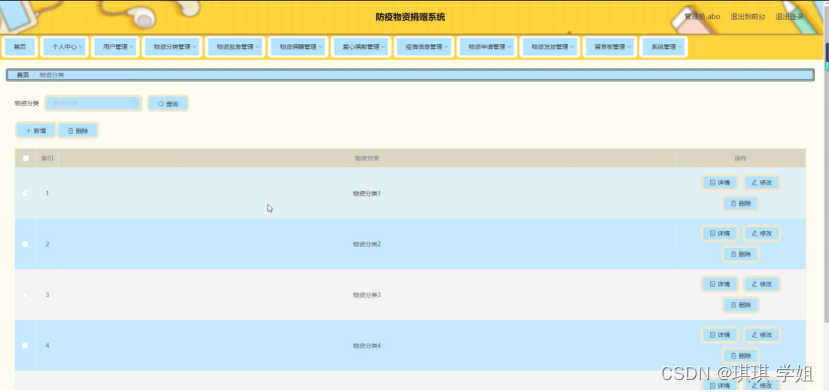Check the checkbox for row 物资分类2
The width and height of the screenshot is (829, 392).
click(25, 244)
